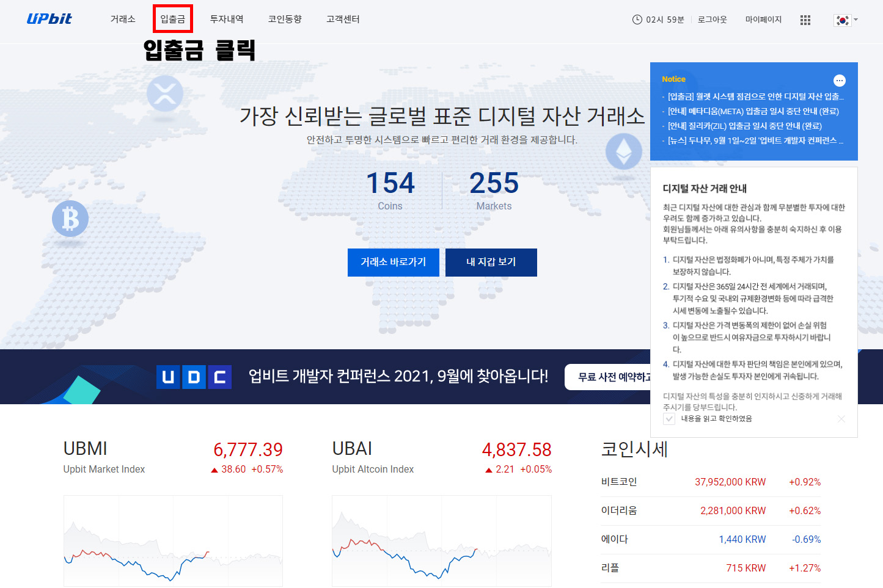The height and width of the screenshot is (588, 883).
Task: Click the UPbit logo
Action: coord(49,19)
